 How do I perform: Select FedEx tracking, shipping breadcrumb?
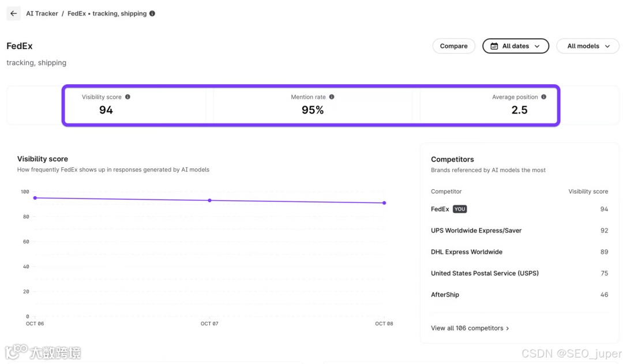[x=107, y=13]
